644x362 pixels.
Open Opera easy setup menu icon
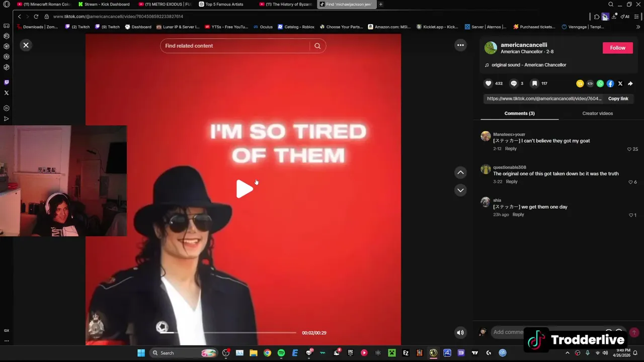click(636, 17)
